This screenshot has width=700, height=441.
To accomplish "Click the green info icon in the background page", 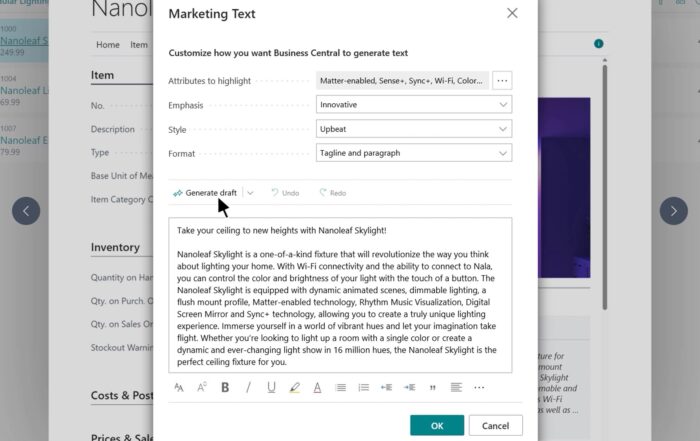I will point(599,44).
